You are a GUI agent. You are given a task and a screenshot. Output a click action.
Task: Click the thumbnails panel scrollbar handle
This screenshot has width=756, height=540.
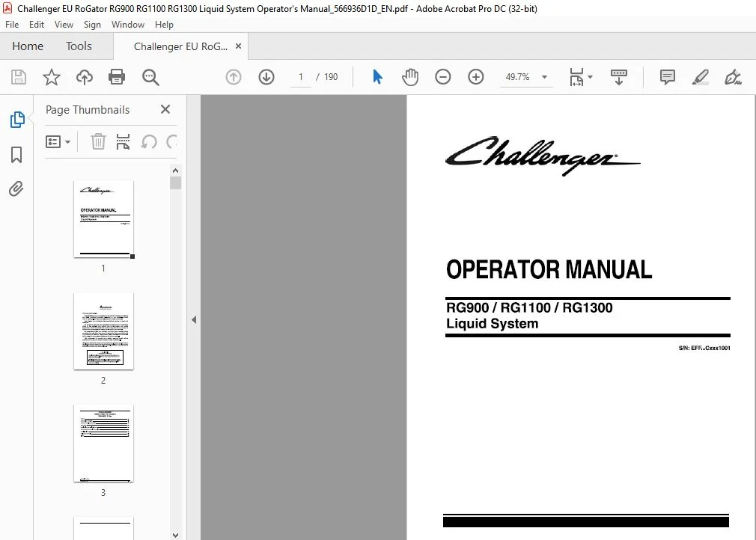pyautogui.click(x=175, y=183)
